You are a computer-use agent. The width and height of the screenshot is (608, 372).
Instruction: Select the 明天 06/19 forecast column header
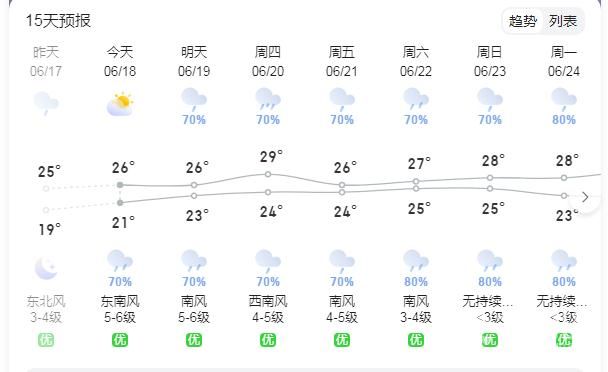click(x=194, y=61)
